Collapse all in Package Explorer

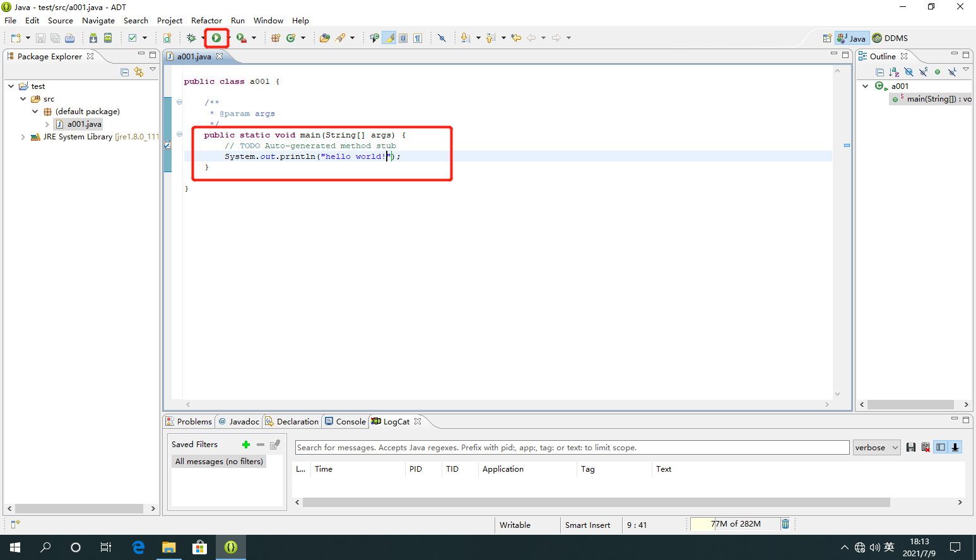click(x=124, y=72)
